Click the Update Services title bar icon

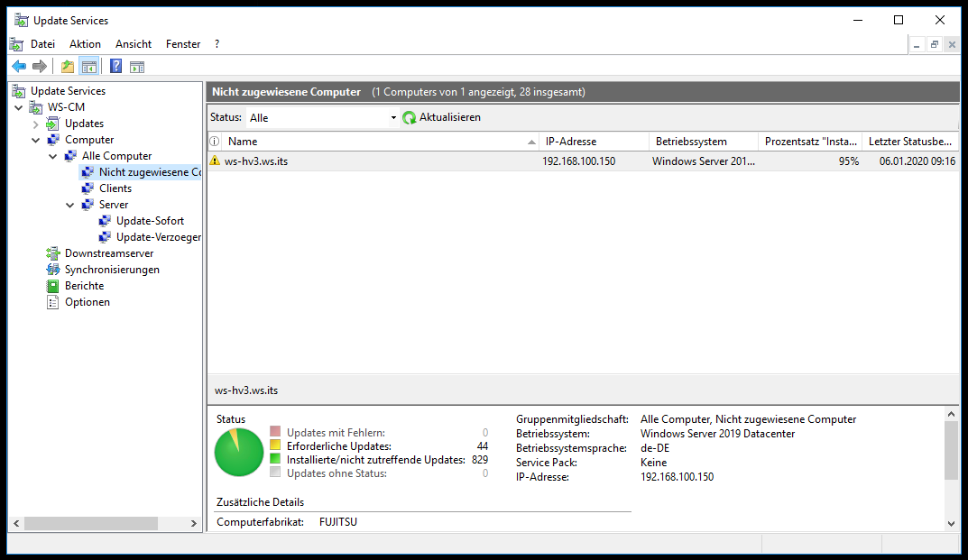tap(21, 21)
